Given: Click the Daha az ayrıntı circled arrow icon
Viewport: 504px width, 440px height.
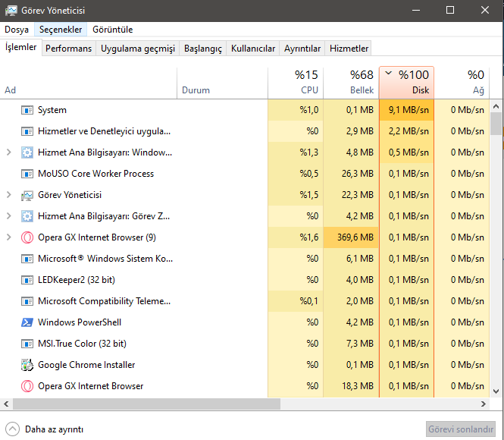Looking at the screenshot, I should (13, 429).
